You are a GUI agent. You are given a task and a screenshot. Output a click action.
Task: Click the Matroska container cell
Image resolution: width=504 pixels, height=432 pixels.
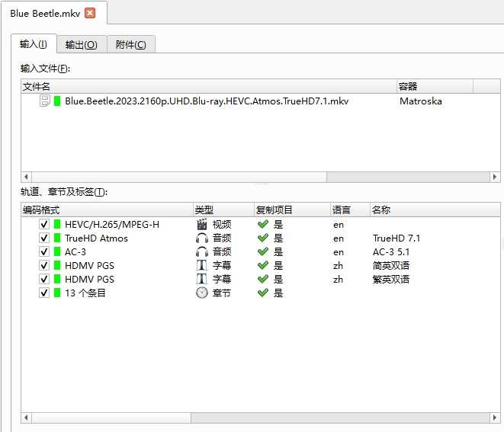point(420,101)
